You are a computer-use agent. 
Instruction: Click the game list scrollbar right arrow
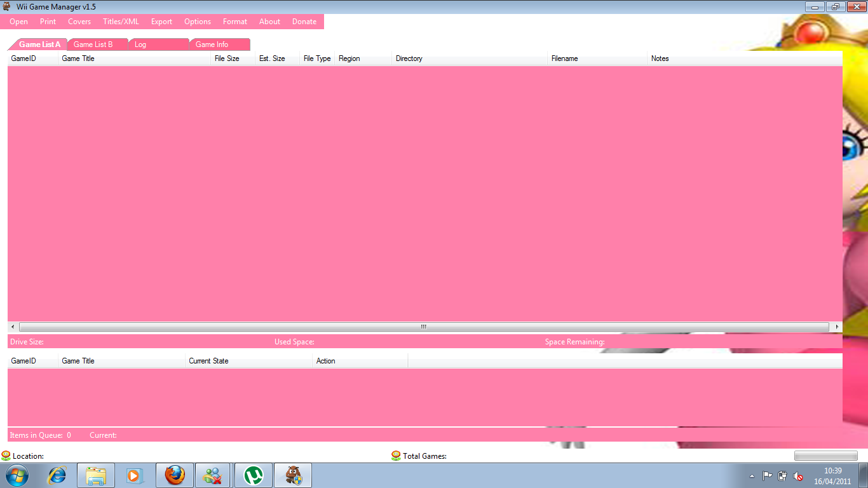(837, 327)
